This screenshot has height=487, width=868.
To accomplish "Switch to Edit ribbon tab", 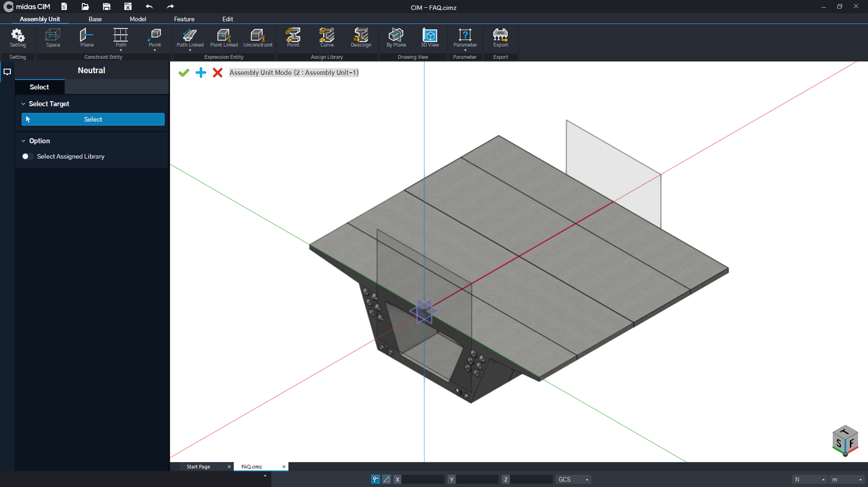I will click(227, 19).
